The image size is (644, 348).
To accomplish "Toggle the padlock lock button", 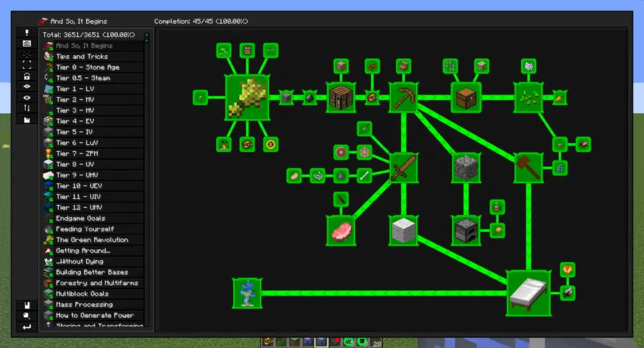I will pyautogui.click(x=26, y=76).
